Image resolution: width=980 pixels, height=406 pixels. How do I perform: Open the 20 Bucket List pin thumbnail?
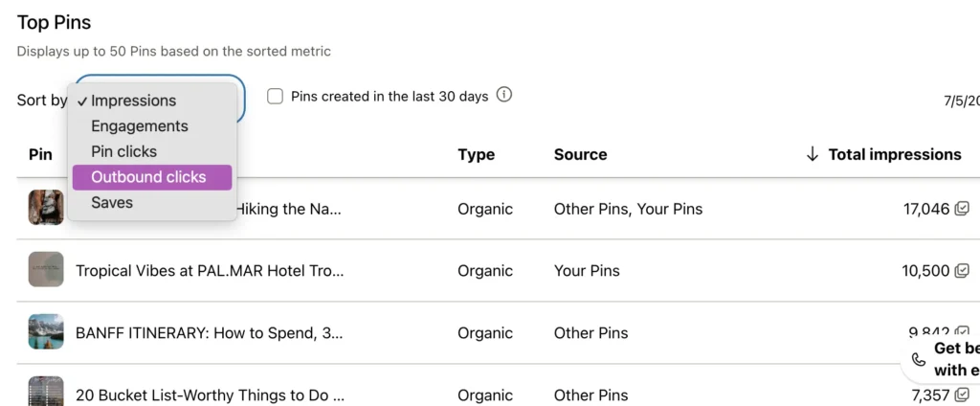(46, 392)
